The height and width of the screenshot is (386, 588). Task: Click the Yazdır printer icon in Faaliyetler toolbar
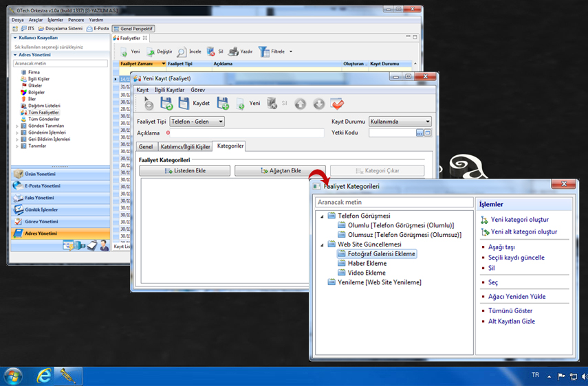pos(233,52)
